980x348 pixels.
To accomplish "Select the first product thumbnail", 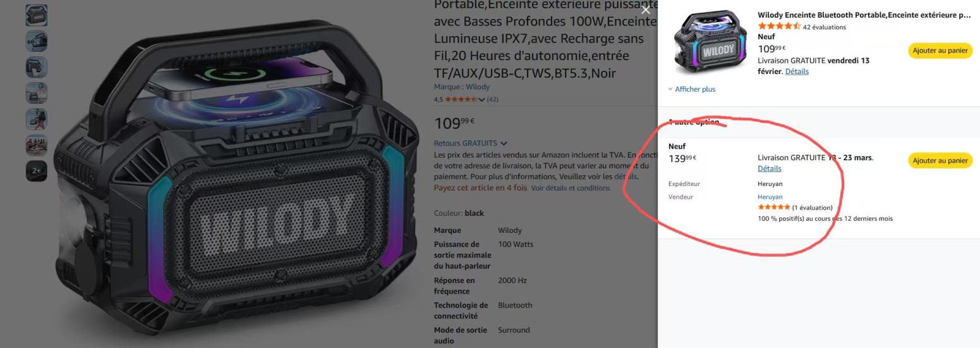I will point(36,15).
